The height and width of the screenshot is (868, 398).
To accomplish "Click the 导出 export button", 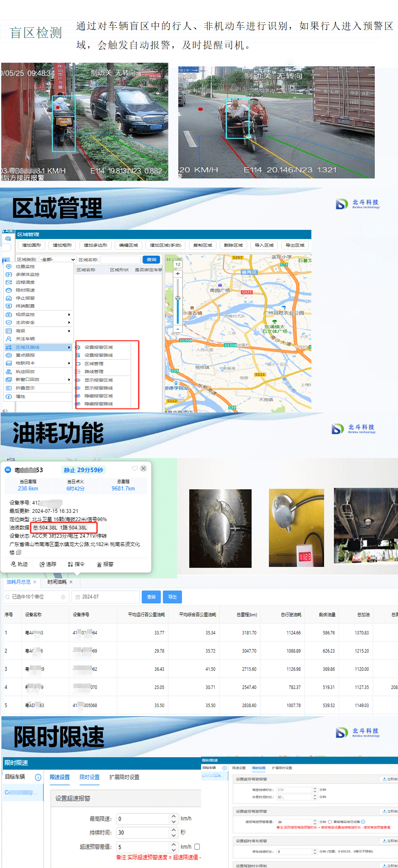I will click(172, 597).
